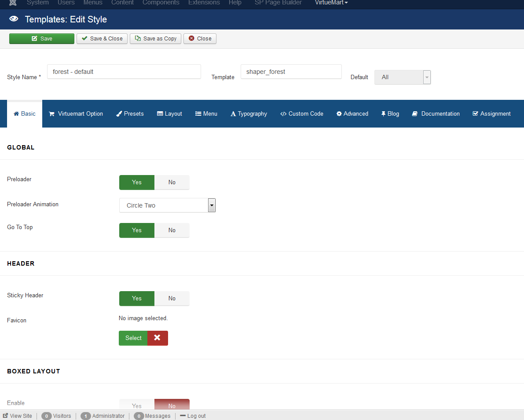Open the Documentation book tab
This screenshot has width=524, height=420.
pyautogui.click(x=436, y=113)
